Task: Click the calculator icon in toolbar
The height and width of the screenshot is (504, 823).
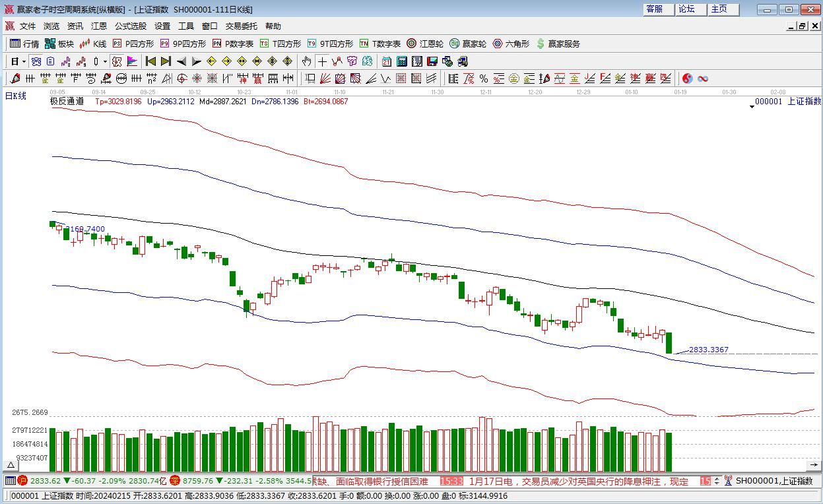Action: pyautogui.click(x=401, y=61)
